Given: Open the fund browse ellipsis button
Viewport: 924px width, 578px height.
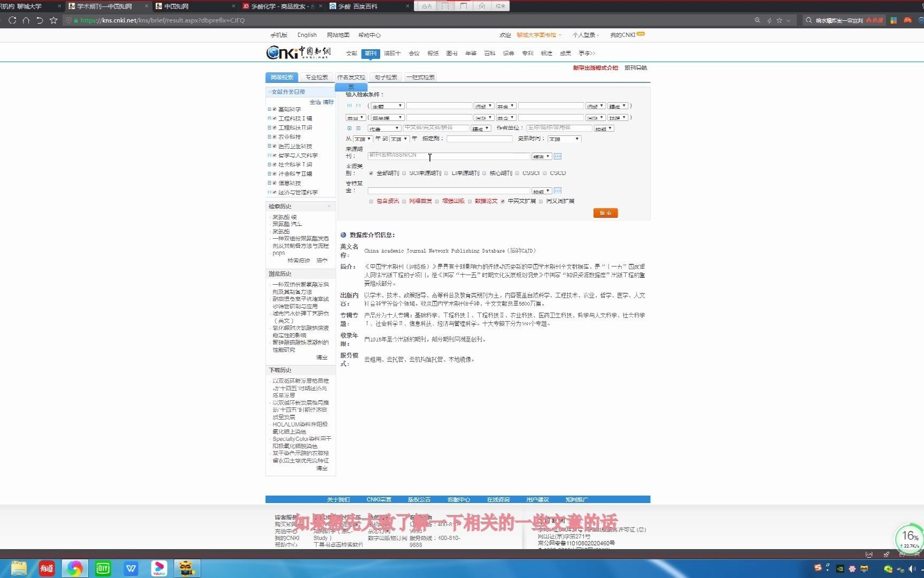Looking at the screenshot, I should pos(558,191).
